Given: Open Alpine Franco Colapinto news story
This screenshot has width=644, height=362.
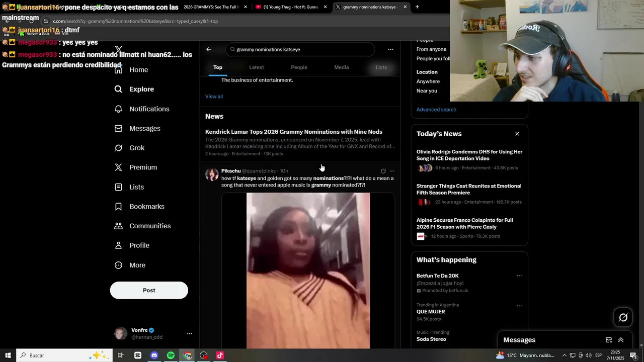Looking at the screenshot, I should pyautogui.click(x=469, y=229).
